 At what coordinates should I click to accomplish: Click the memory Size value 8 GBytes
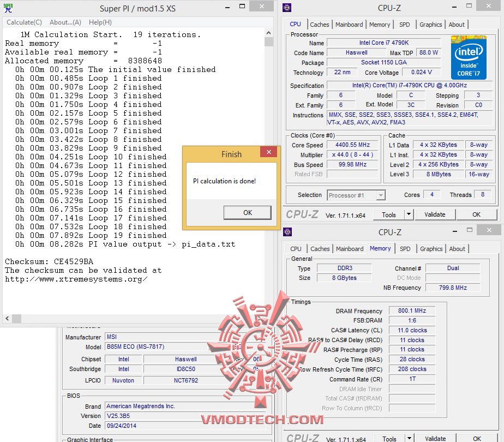345,278
